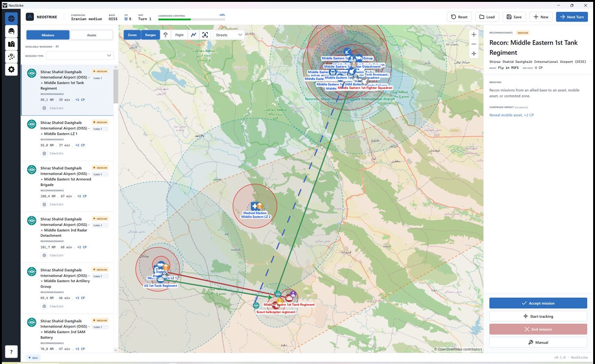
Task: Click Simulate under 1st Artillery Group mission
Action: [53, 306]
